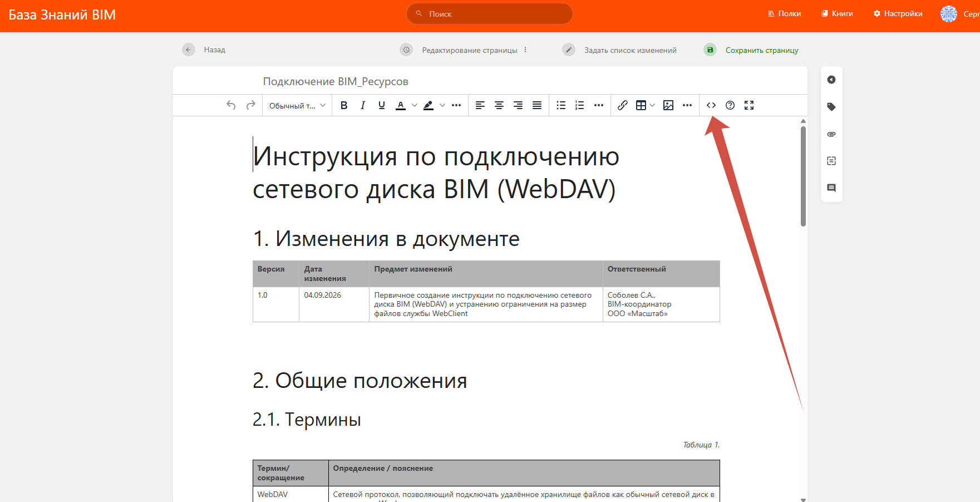Undo the last edit
This screenshot has width=980, height=502.
(x=231, y=105)
